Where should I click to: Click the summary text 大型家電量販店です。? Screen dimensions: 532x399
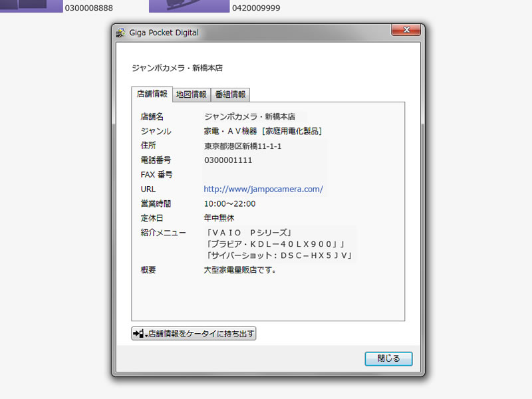point(240,270)
